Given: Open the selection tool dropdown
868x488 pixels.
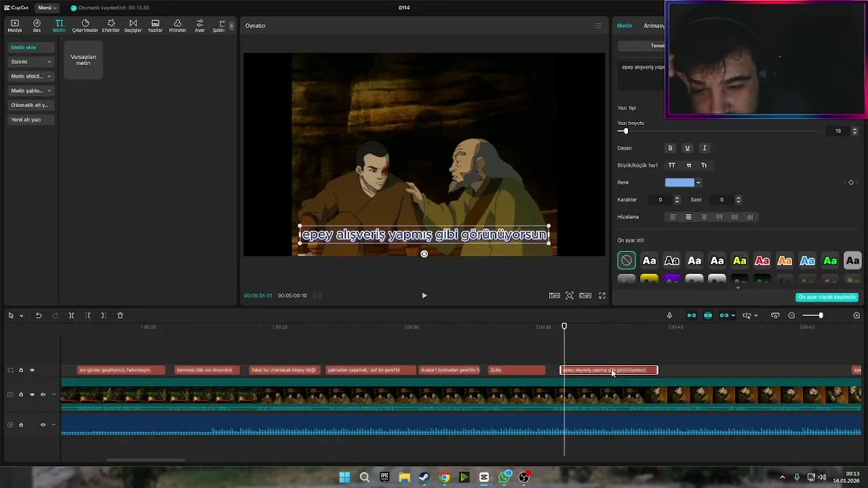Looking at the screenshot, I should [x=21, y=316].
